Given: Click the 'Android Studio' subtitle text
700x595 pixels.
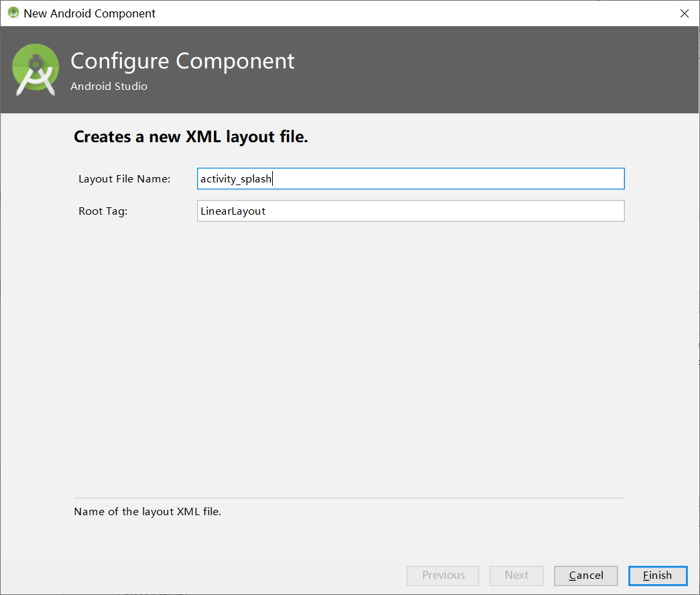Looking at the screenshot, I should (x=109, y=87).
